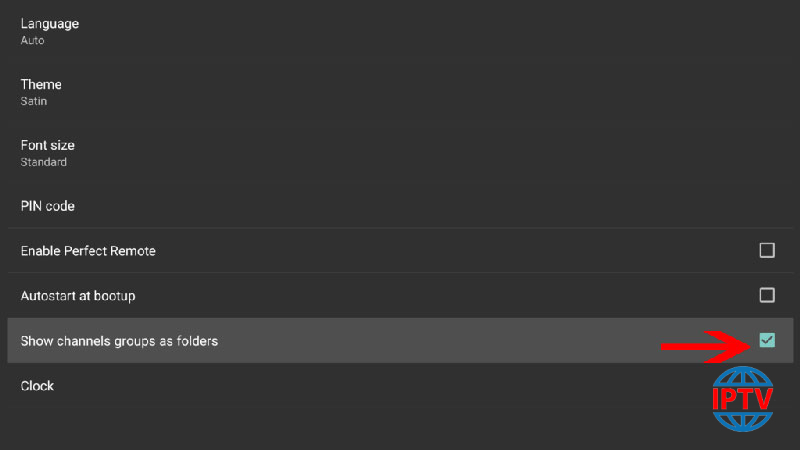Select Show channels groups as folders text

point(119,341)
